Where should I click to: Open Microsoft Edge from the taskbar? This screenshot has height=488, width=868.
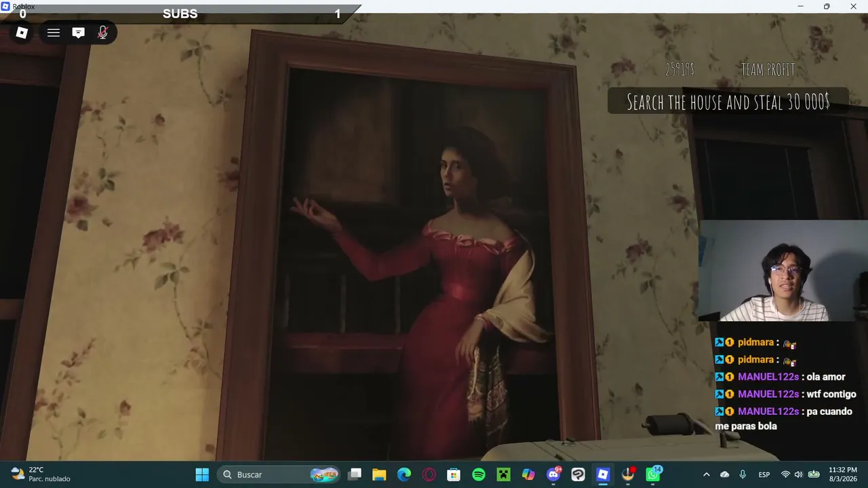pyautogui.click(x=404, y=474)
